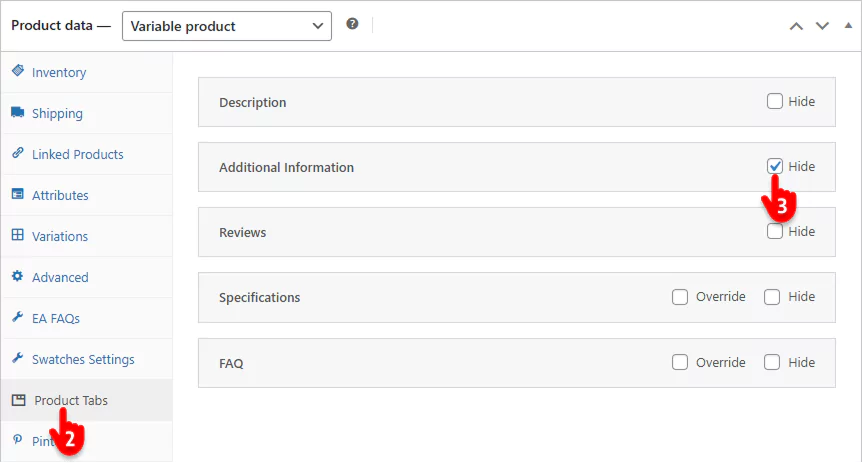The height and width of the screenshot is (464, 862).
Task: Click the EA FAQs wrench icon
Action: tap(17, 318)
